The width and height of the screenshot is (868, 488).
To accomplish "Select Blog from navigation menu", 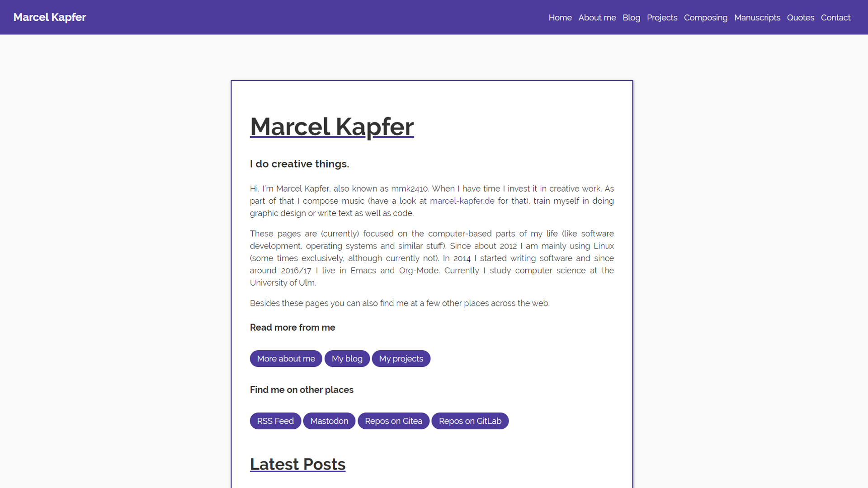I will click(x=631, y=17).
